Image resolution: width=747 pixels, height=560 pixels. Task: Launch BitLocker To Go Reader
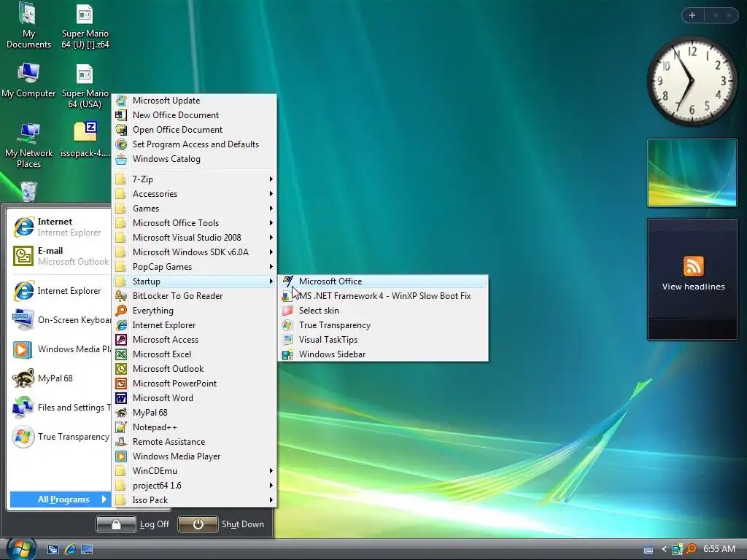click(194, 296)
